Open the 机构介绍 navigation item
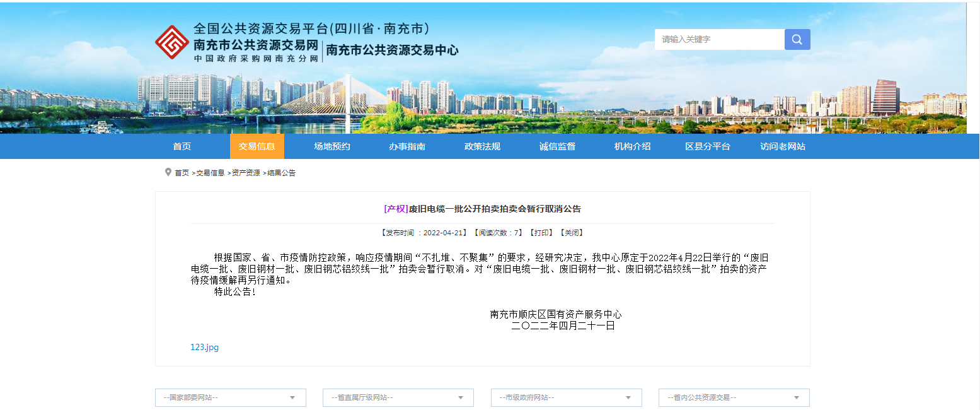This screenshot has height=410, width=980. pyautogui.click(x=631, y=146)
